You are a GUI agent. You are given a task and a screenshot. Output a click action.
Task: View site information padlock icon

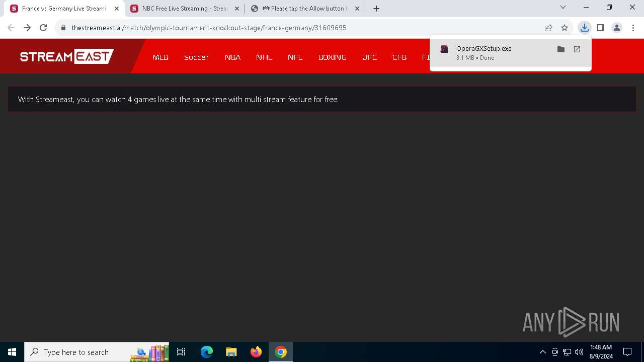[63, 28]
